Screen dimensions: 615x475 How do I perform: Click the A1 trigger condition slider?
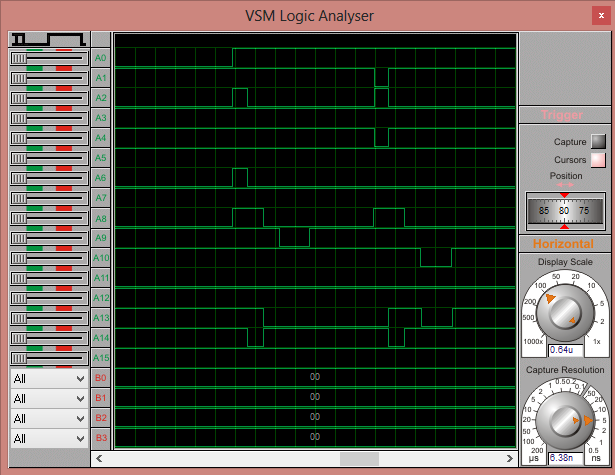pos(49,78)
